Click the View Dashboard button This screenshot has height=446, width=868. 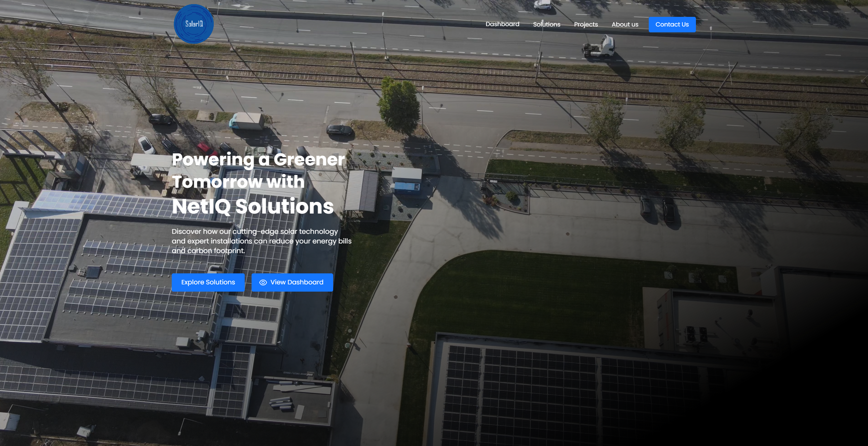292,282
